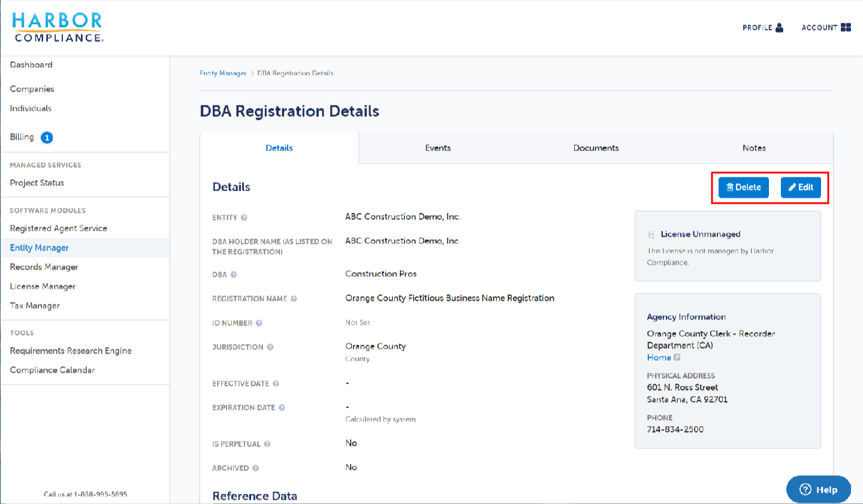Open License Manager module
The image size is (863, 504).
[43, 286]
